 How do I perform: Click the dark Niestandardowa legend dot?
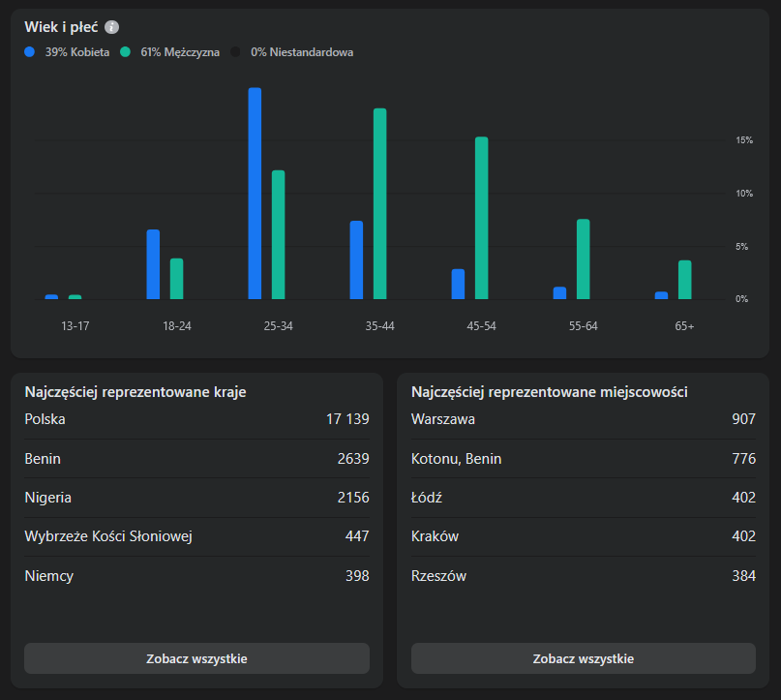(236, 52)
